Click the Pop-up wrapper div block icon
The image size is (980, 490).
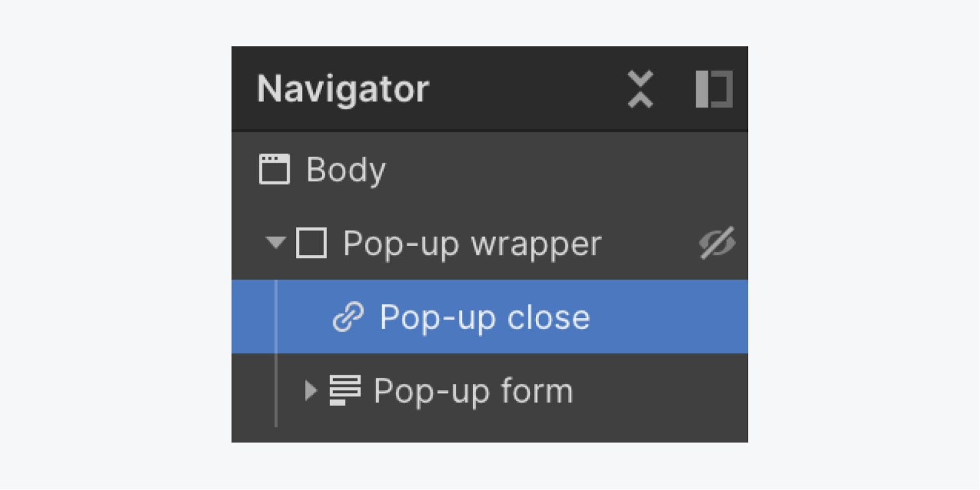click(x=311, y=243)
